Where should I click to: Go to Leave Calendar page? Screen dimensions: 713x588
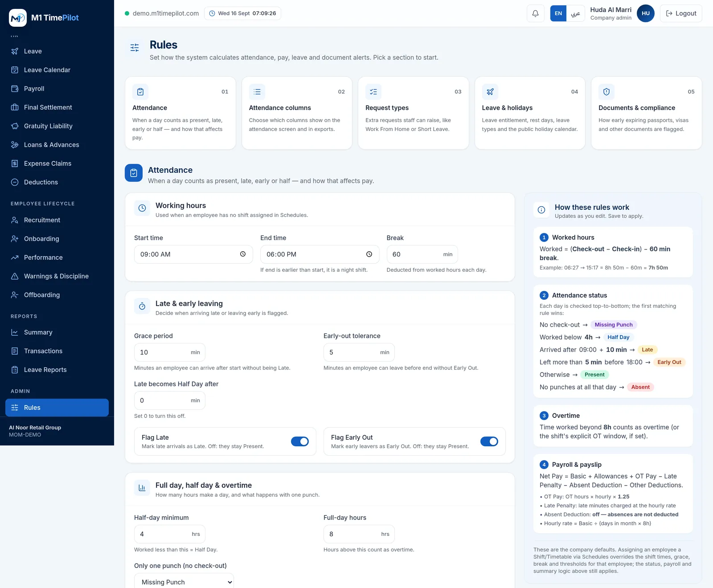(57, 70)
